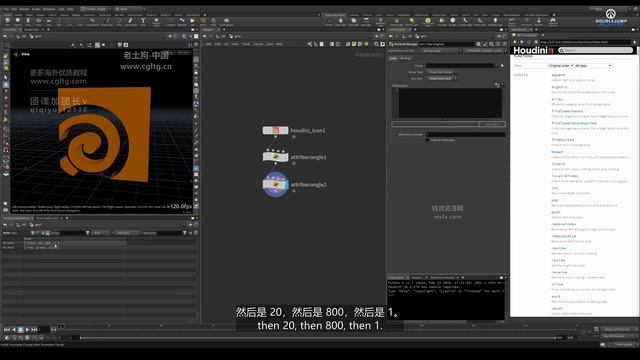Select the Torus shelf tool
Screen dimensions: 640x360
click(x=38, y=21)
